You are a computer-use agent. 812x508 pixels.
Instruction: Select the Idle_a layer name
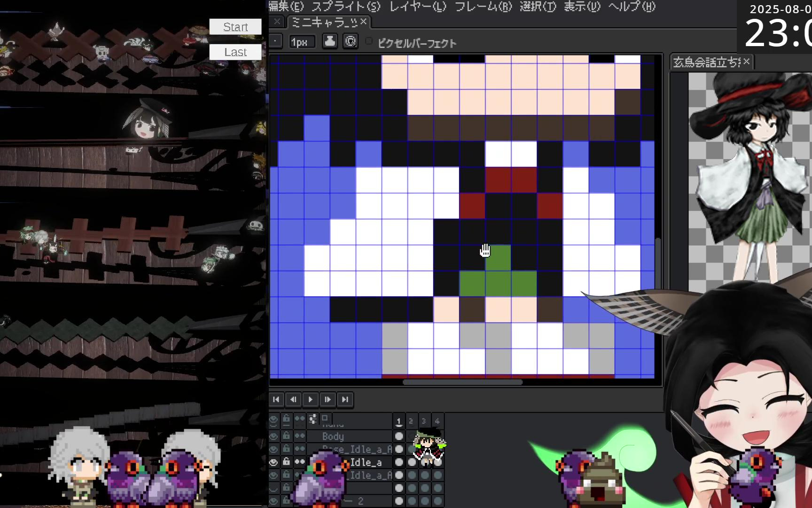coord(366,462)
